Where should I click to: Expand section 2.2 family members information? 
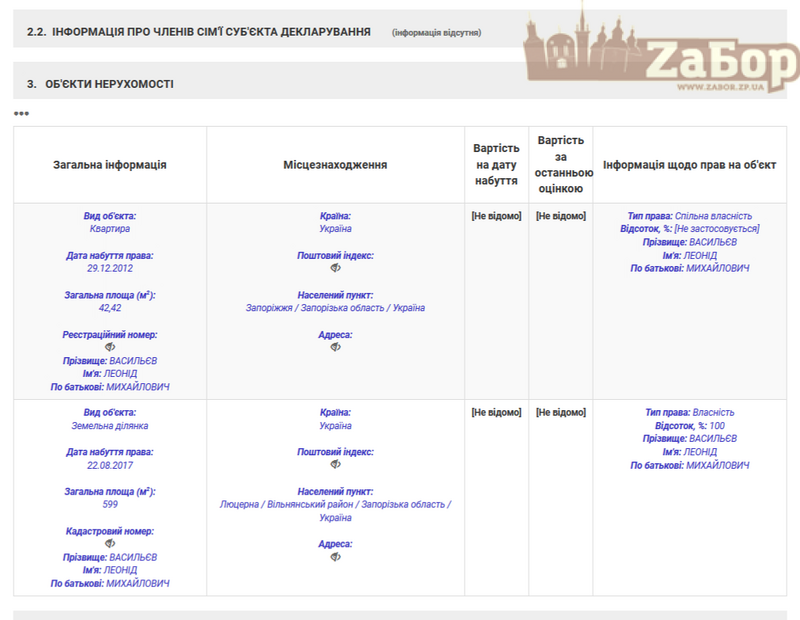tap(199, 32)
